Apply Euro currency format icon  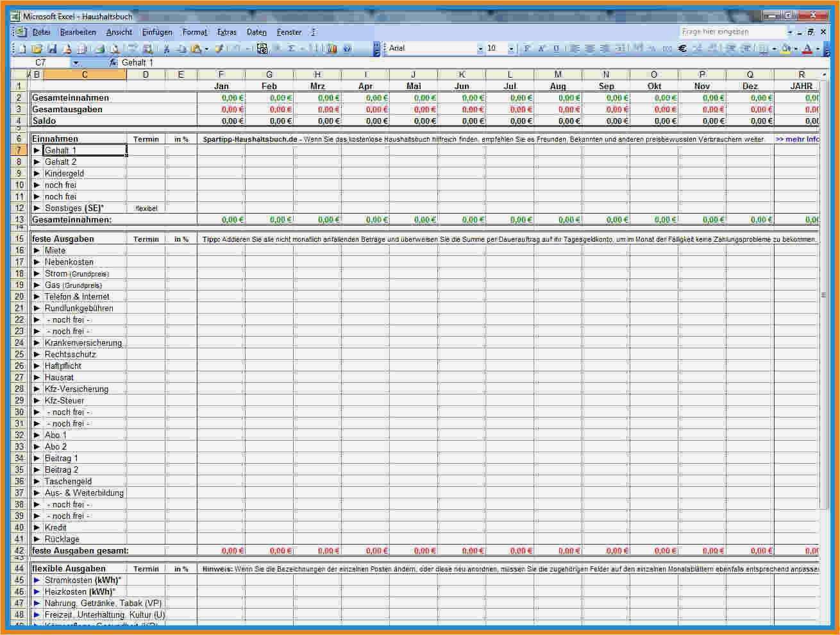[682, 48]
